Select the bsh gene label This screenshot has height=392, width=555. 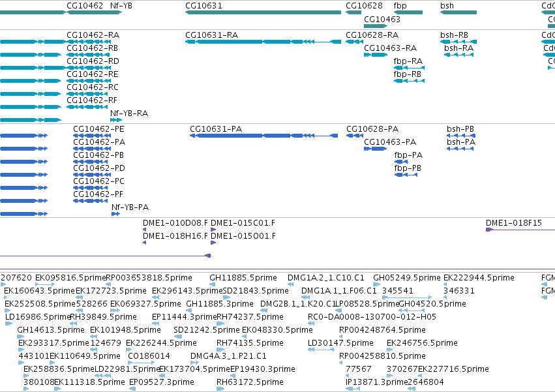click(x=447, y=6)
